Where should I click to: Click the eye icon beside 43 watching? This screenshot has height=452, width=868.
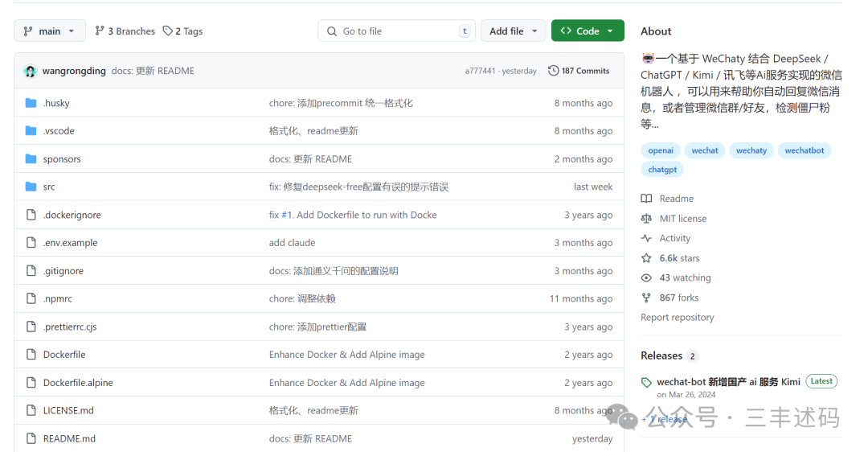[646, 277]
